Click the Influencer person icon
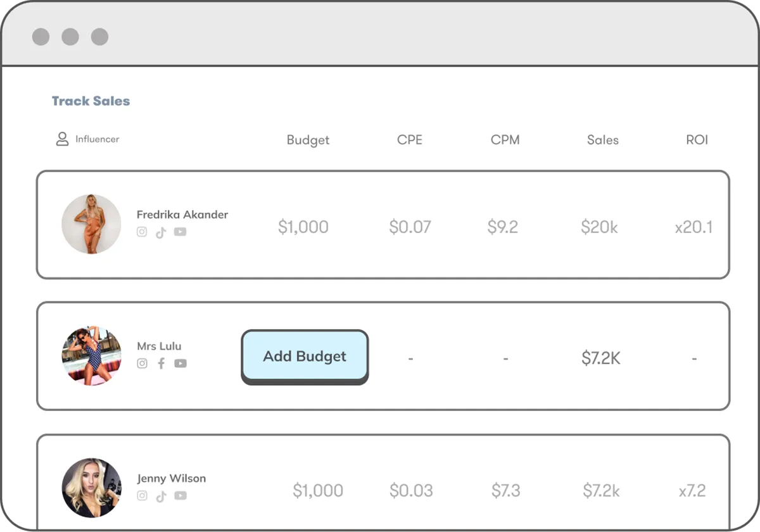The image size is (760, 532). (62, 139)
